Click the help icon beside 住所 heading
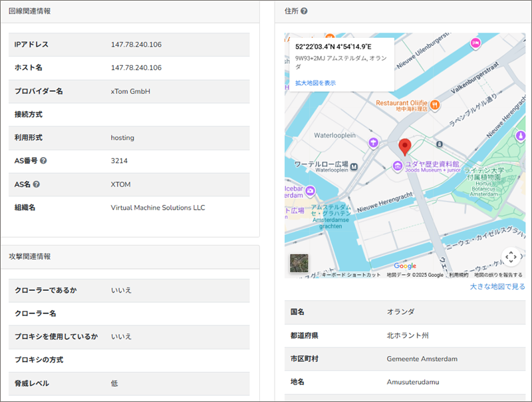This screenshot has width=532, height=402. [x=304, y=11]
